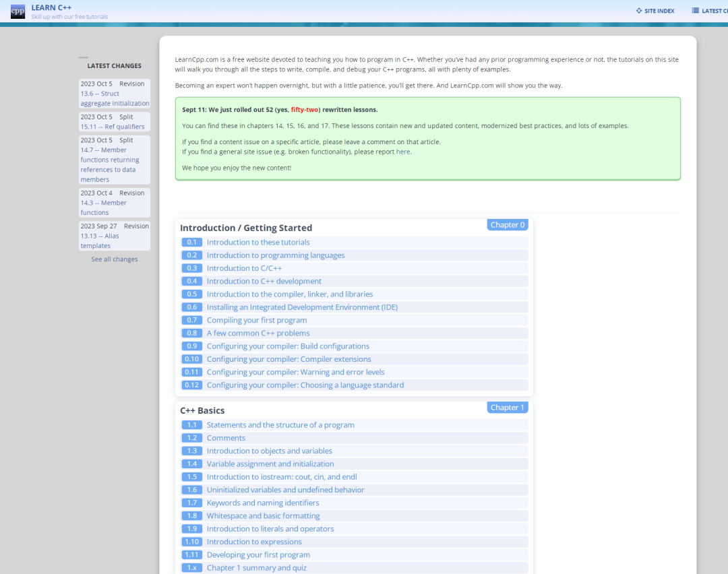Click the Site Index compass icon
This screenshot has height=574, width=728.
tap(639, 11)
